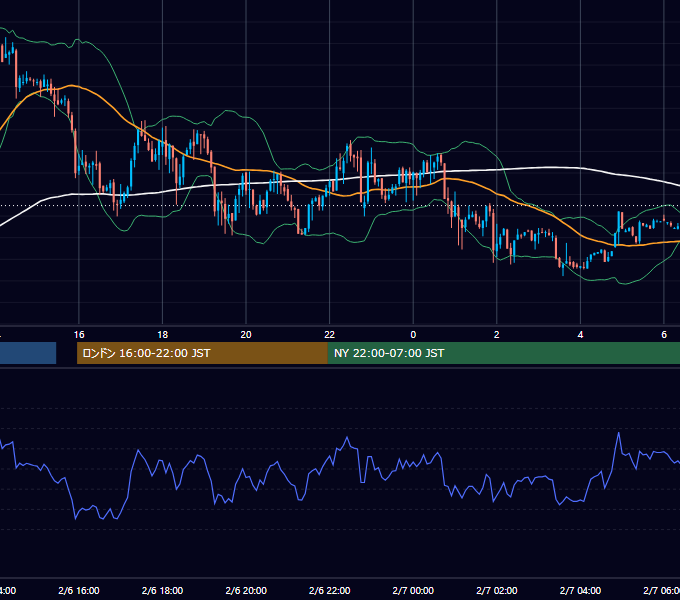
Task: Click the '2/7 00:00' time label
Action: click(x=413, y=590)
